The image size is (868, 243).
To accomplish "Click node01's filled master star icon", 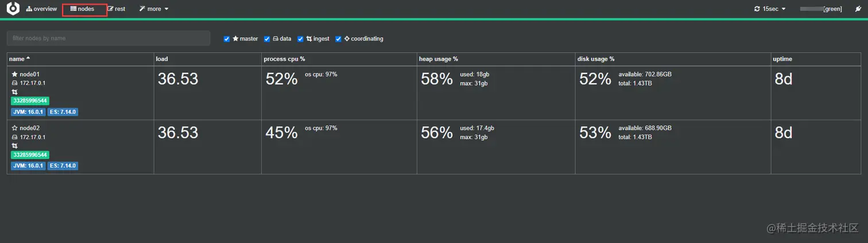I will tap(14, 75).
